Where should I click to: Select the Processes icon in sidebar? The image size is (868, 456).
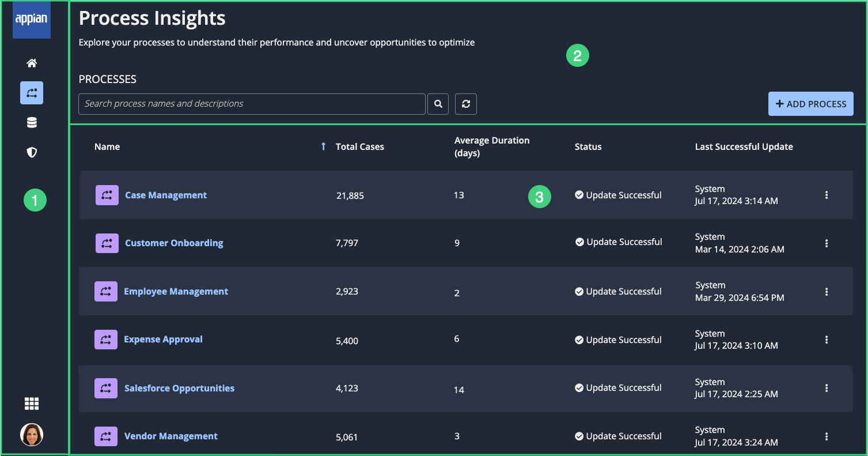click(32, 93)
